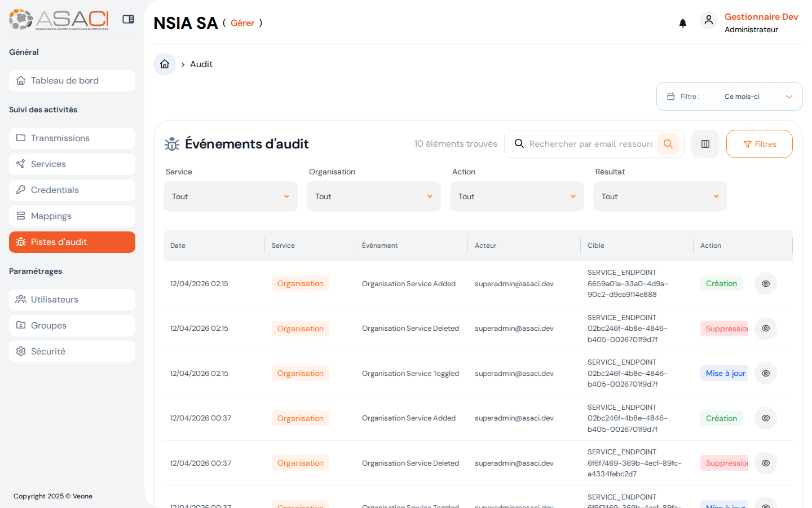Open the Résultat filter dropdown
This screenshot has height=508, width=812.
660,196
